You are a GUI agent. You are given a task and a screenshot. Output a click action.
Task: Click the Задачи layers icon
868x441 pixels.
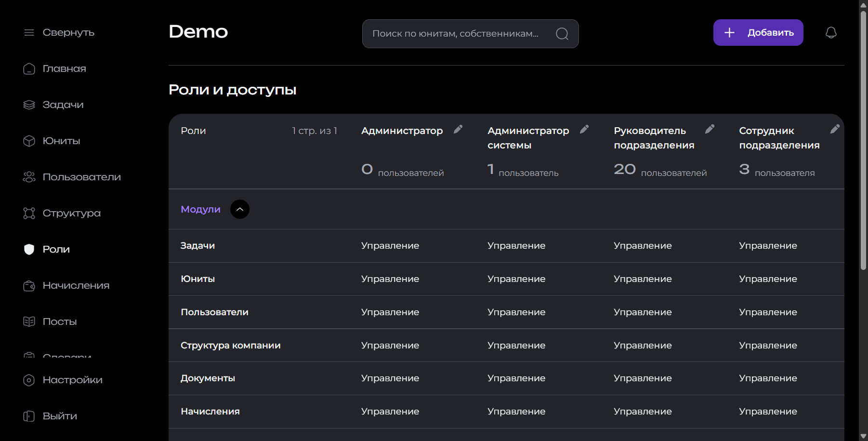coord(29,105)
